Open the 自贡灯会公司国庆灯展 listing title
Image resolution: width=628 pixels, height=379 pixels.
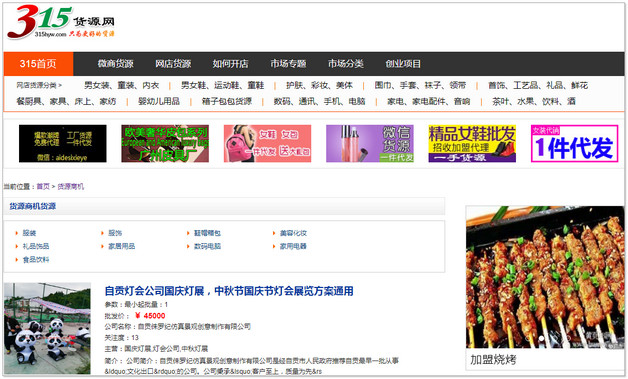(229, 291)
